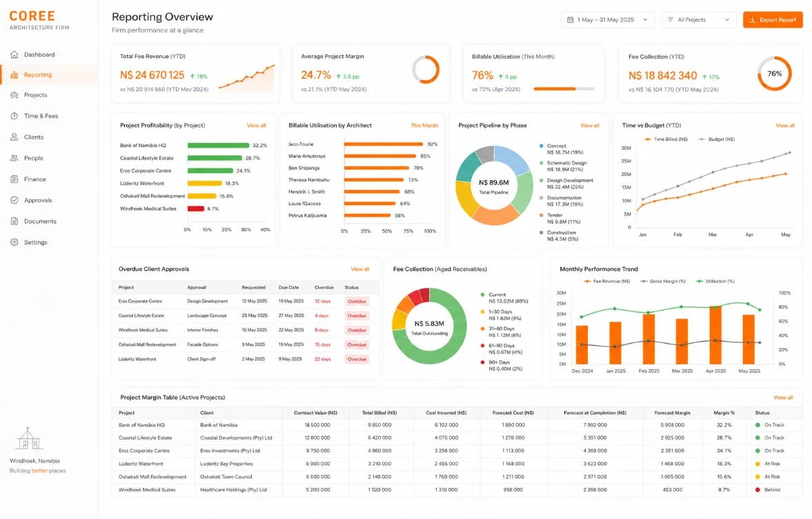Click the Settings gear icon
812x519 pixels.
(x=14, y=242)
